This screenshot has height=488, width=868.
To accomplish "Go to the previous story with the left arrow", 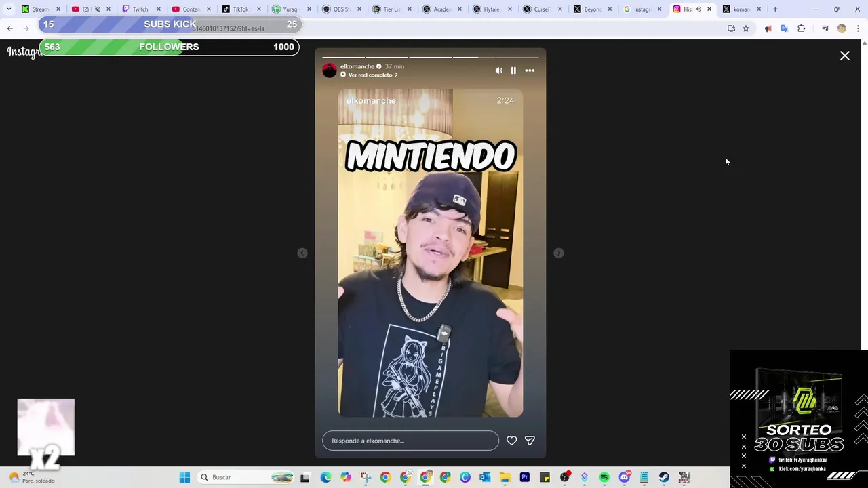I will pos(302,253).
